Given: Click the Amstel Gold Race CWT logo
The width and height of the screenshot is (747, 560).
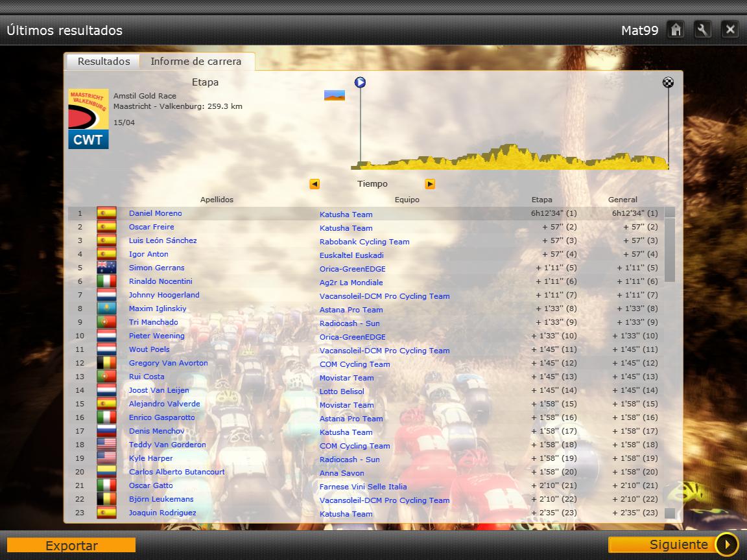Looking at the screenshot, I should [x=88, y=119].
